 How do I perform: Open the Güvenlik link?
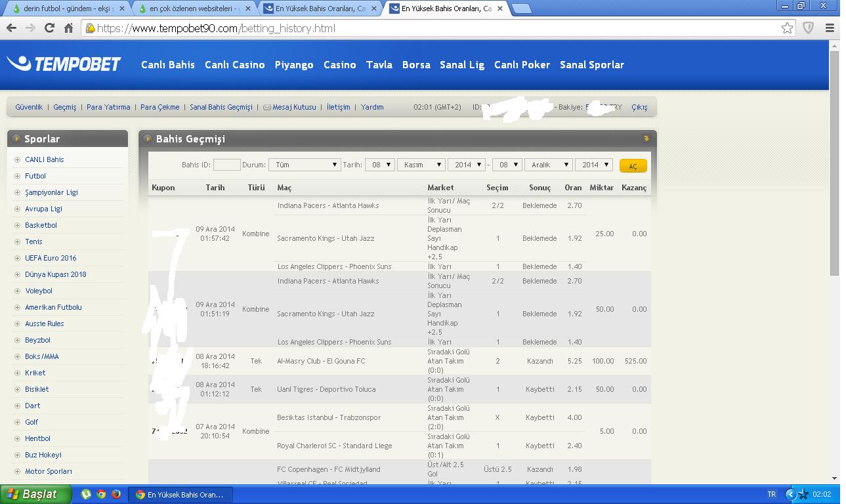[x=29, y=107]
